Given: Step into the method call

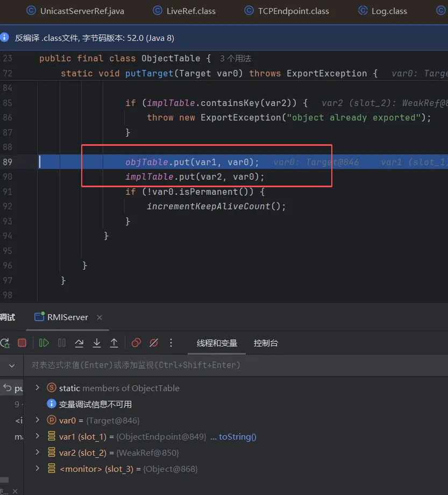Looking at the screenshot, I should pyautogui.click(x=97, y=343).
